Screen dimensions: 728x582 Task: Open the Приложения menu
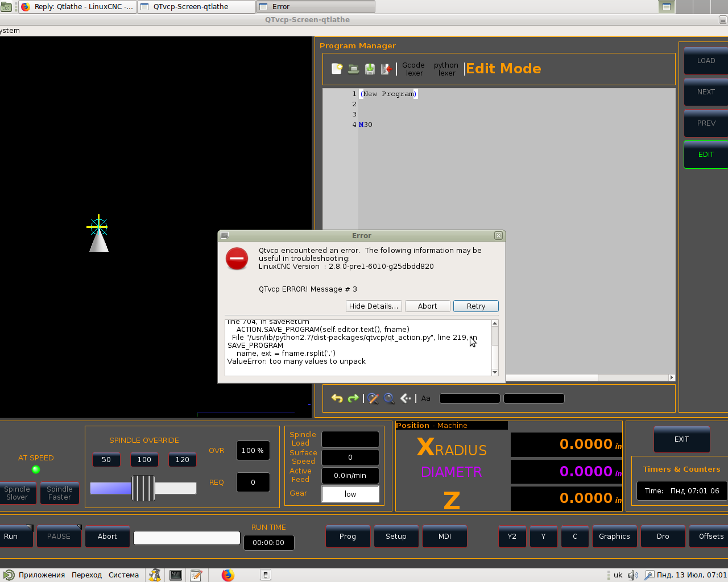pos(35,575)
